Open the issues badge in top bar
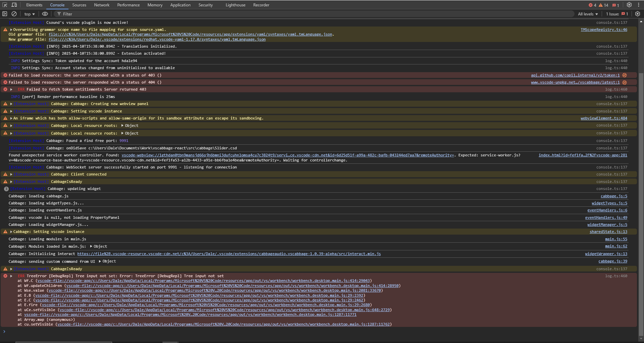644x343 pixels. (615, 5)
